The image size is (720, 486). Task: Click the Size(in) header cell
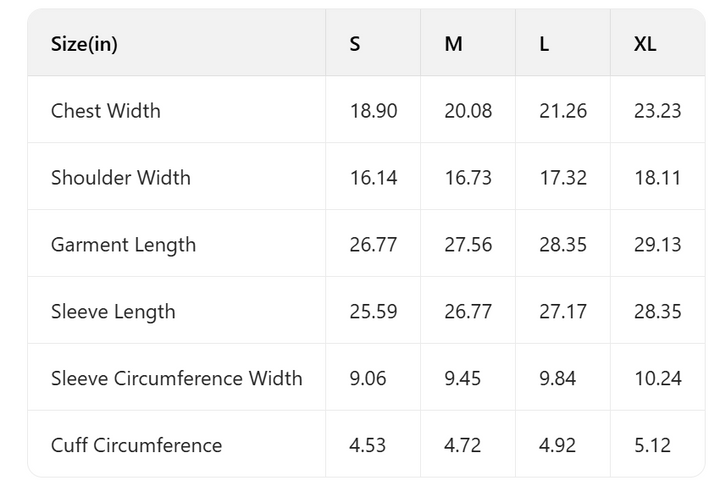tap(84, 45)
